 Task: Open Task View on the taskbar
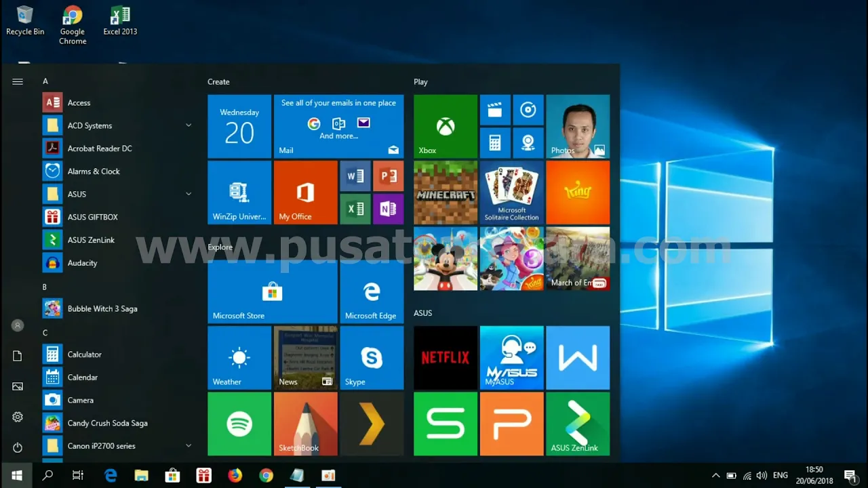point(78,475)
